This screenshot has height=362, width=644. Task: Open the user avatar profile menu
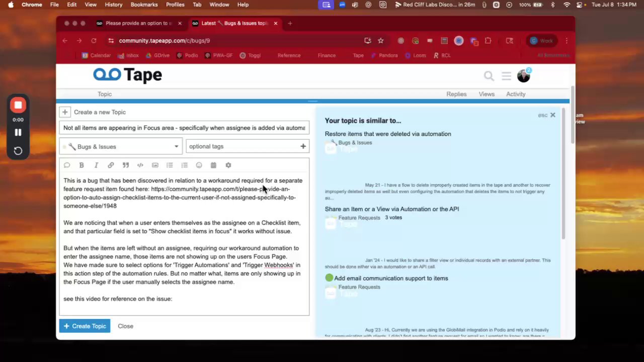(x=523, y=76)
